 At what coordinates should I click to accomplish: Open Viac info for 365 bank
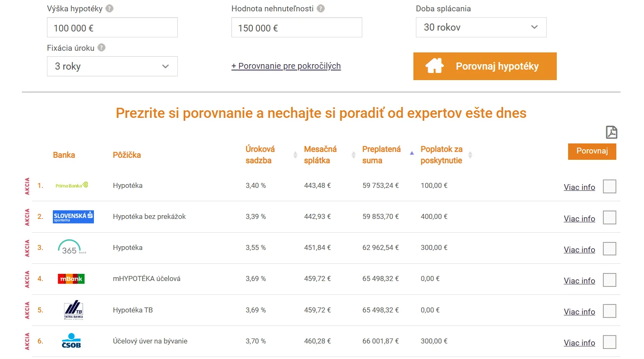click(x=579, y=250)
